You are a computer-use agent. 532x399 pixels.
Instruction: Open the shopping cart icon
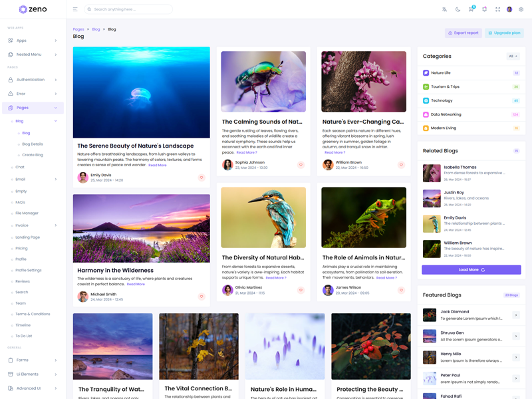[x=471, y=9]
